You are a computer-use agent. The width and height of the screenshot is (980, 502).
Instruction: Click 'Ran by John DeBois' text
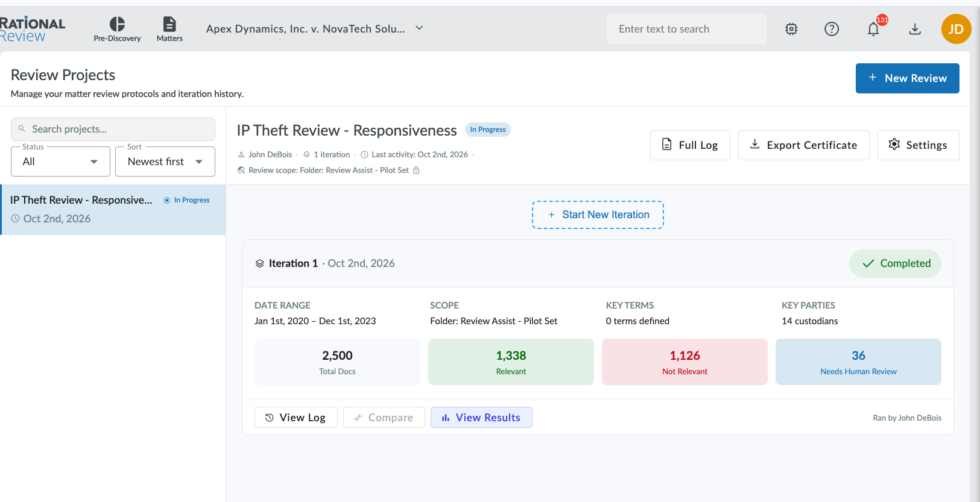click(x=907, y=418)
